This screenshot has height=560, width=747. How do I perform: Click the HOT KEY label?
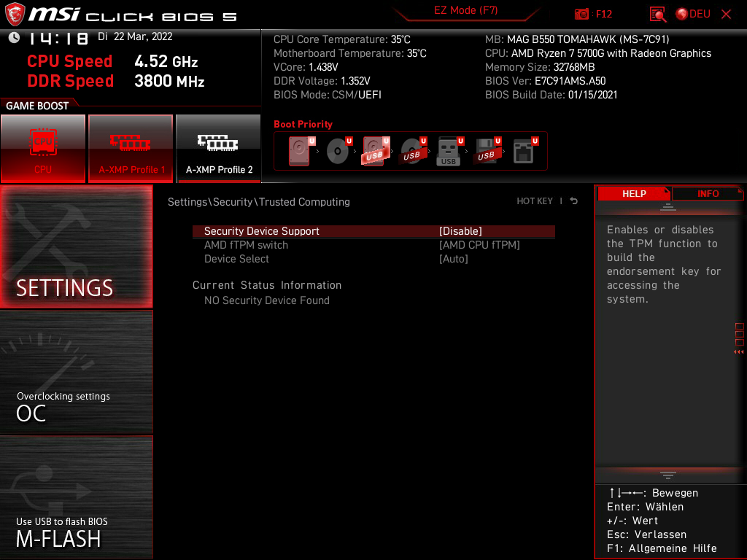click(535, 201)
